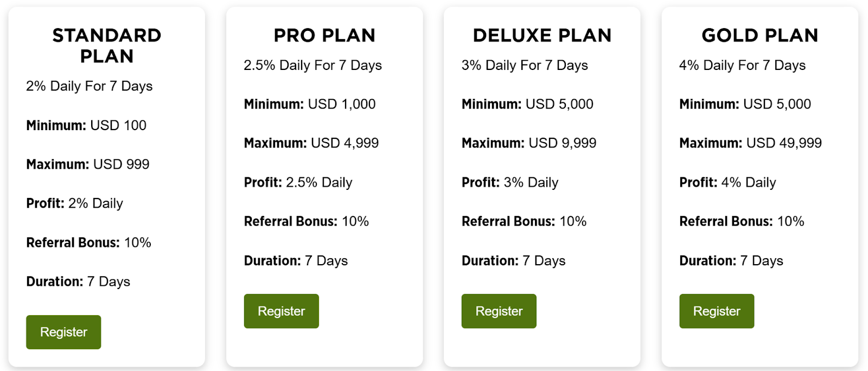Click Register under the Standard Plan
The image size is (868, 371).
tap(63, 332)
